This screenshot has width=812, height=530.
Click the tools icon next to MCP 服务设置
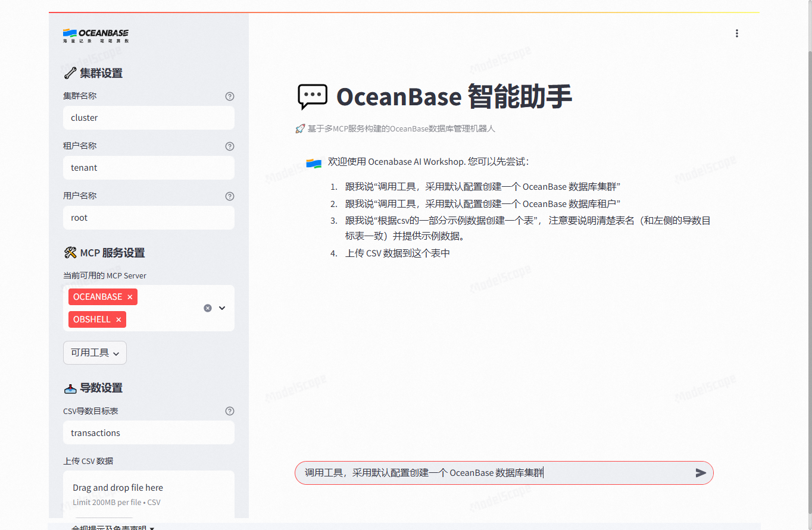click(70, 252)
